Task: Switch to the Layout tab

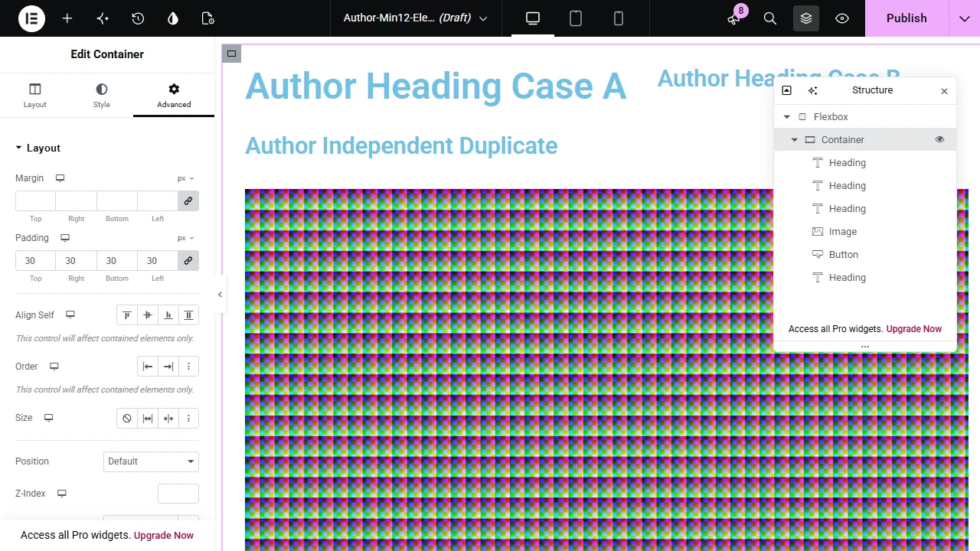Action: click(34, 96)
